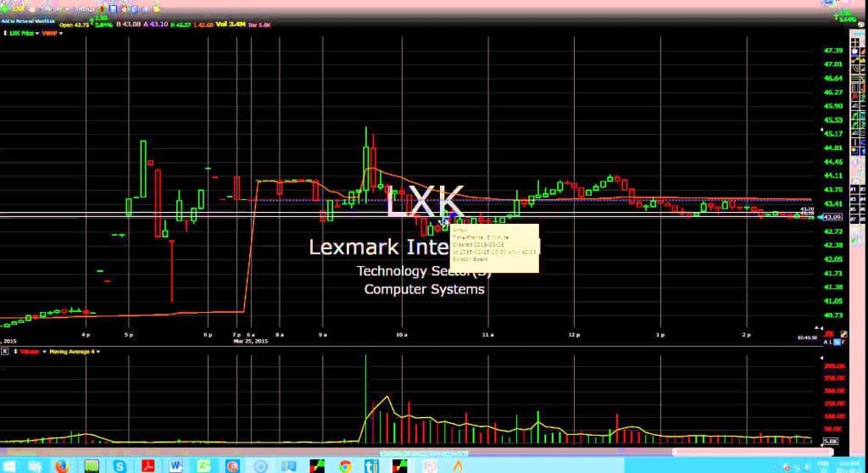
Task: Select the trend line drawing tool
Action: [854, 60]
